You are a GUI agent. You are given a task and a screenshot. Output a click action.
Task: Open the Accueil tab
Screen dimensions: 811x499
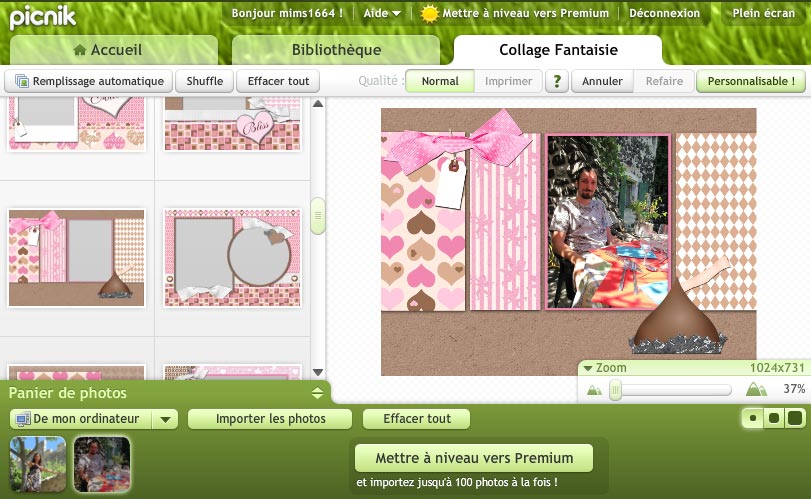pos(114,50)
